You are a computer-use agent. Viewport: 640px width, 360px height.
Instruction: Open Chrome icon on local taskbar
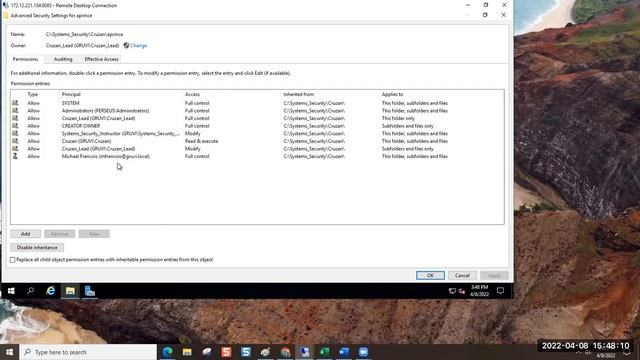pos(285,352)
